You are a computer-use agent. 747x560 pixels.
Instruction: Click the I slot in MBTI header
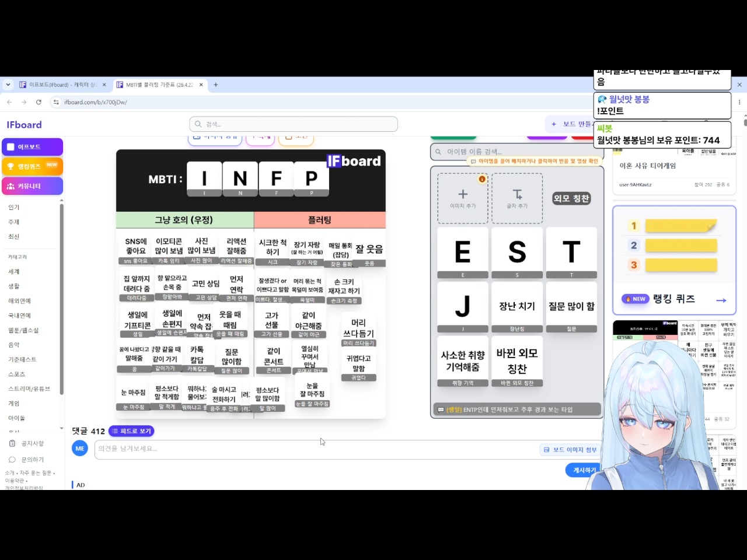tap(204, 179)
